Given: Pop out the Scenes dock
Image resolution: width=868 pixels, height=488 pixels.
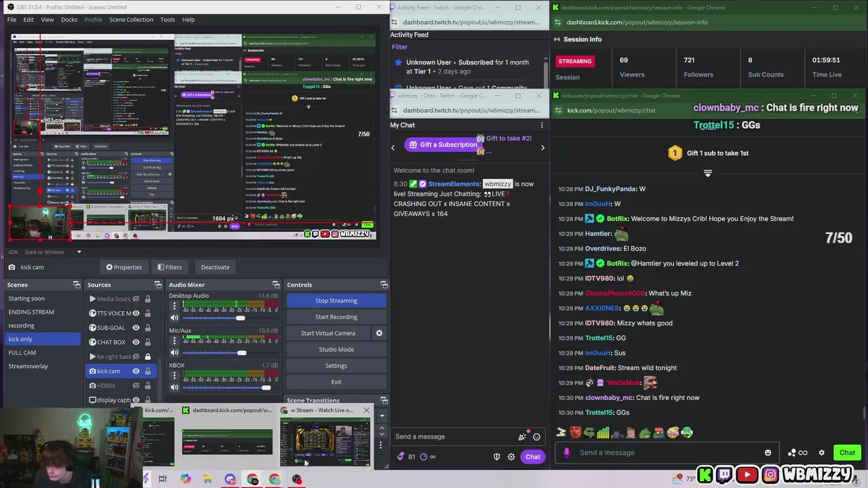Looking at the screenshot, I should (x=77, y=285).
